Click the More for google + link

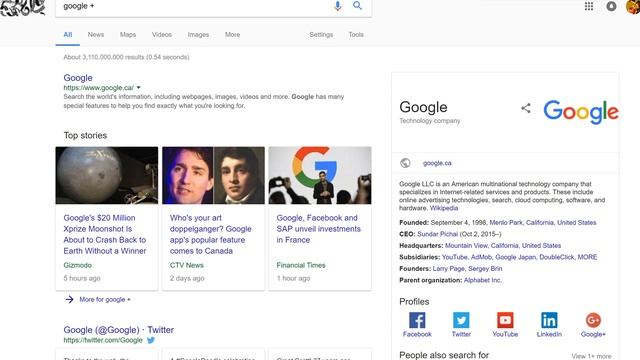pos(105,300)
